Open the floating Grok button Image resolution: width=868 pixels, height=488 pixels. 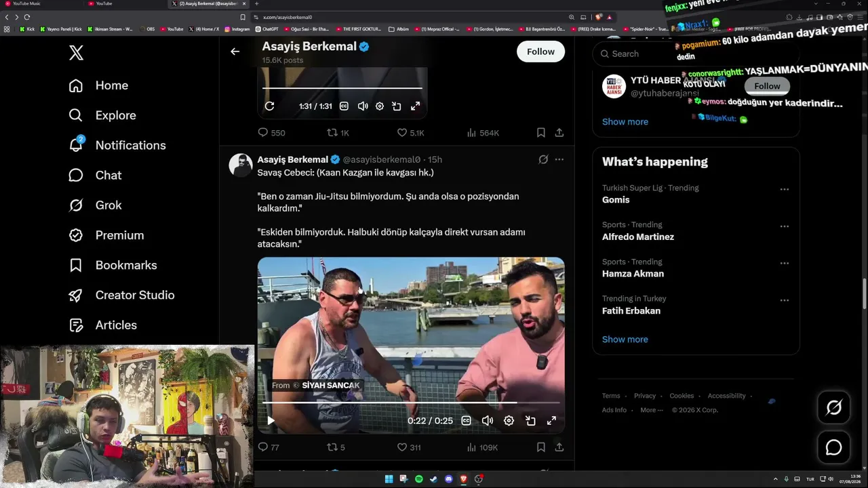pos(833,407)
